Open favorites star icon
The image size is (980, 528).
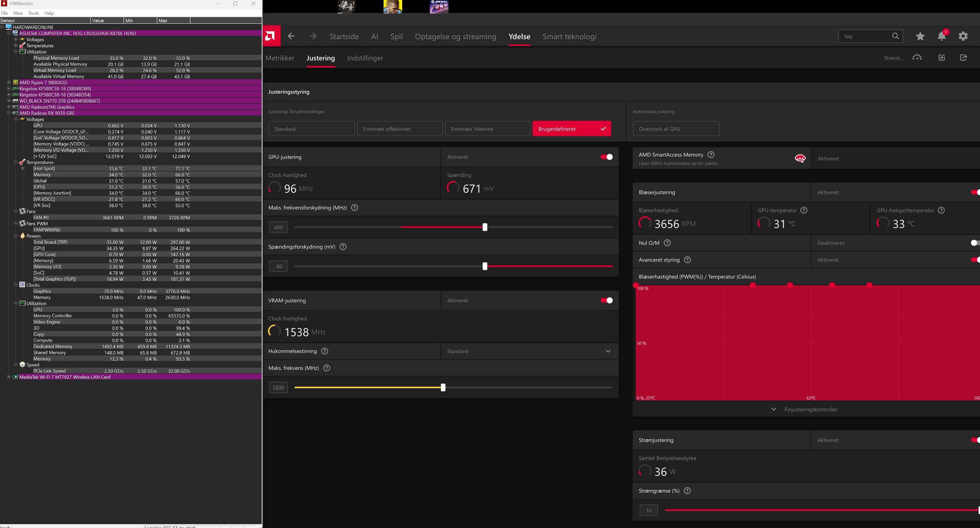920,36
